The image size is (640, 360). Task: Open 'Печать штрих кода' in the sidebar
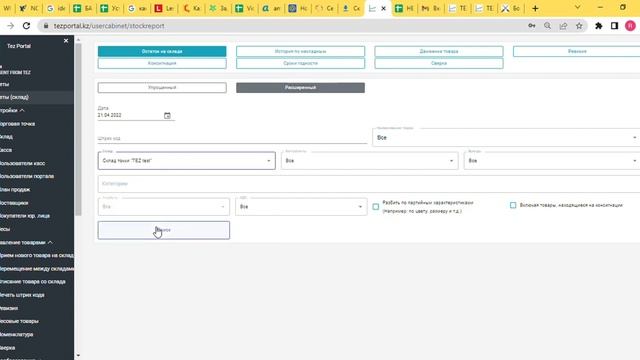coord(22,295)
